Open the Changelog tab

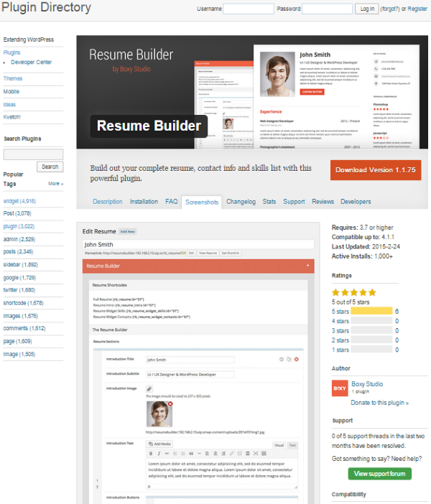241,202
